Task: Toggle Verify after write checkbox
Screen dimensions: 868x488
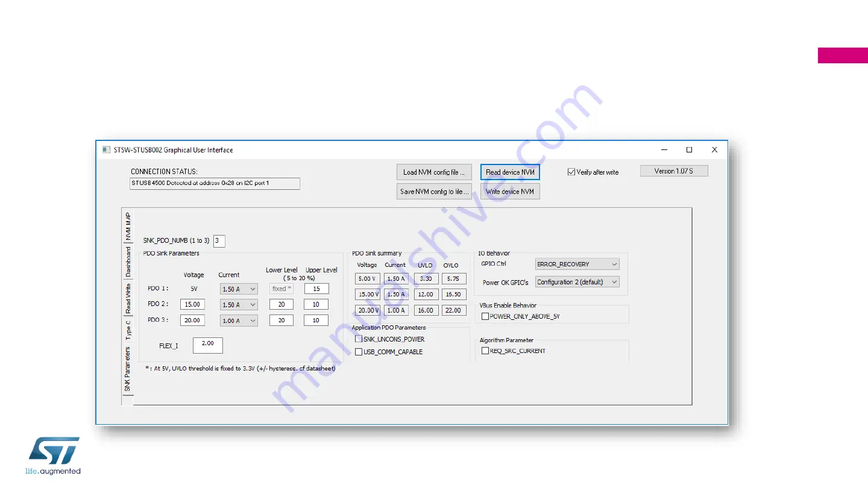Action: (x=571, y=172)
